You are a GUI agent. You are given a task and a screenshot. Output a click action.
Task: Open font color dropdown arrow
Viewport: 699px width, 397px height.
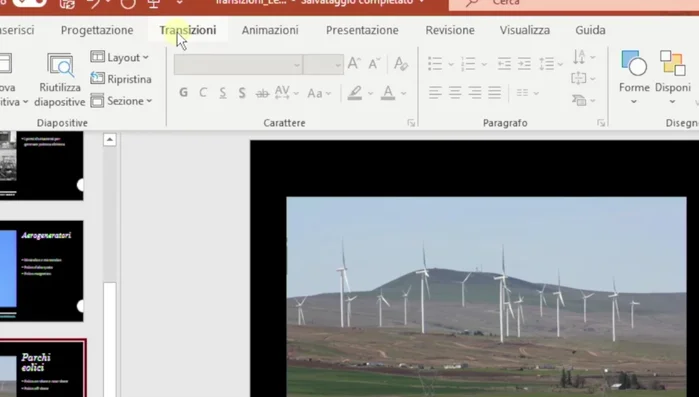point(403,94)
